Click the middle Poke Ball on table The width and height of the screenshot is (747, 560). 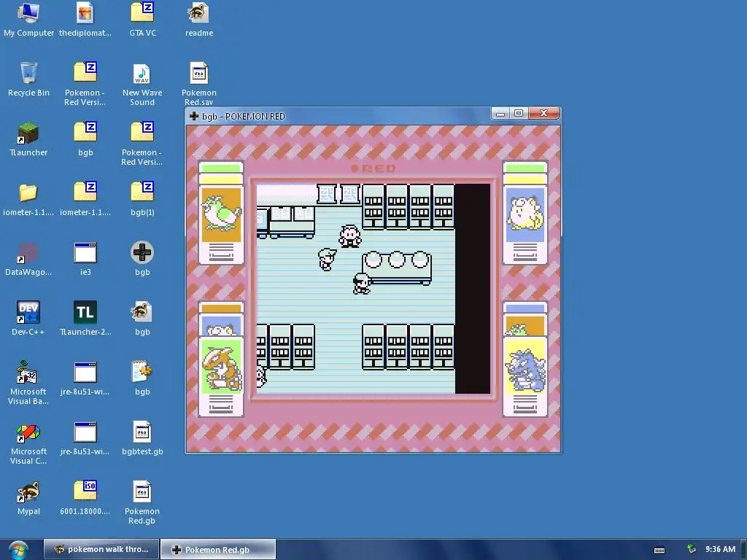click(397, 260)
